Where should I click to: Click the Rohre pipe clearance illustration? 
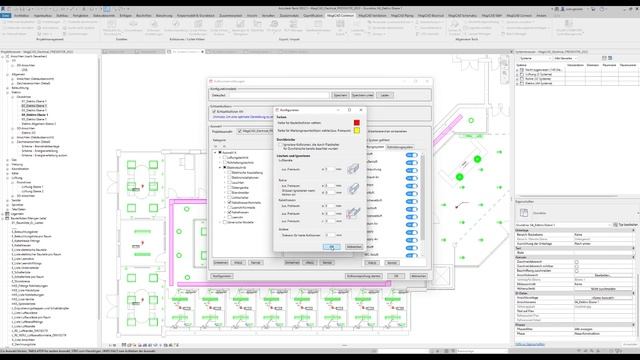tap(353, 189)
